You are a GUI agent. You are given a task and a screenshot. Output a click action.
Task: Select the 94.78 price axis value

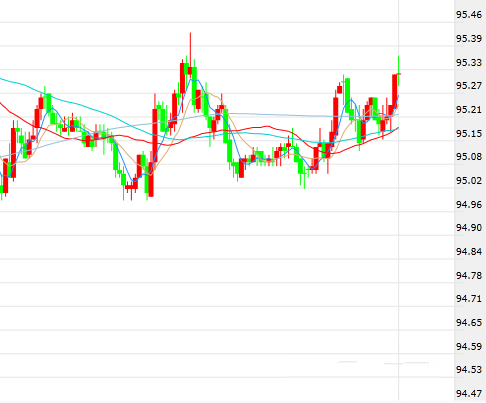(x=469, y=275)
